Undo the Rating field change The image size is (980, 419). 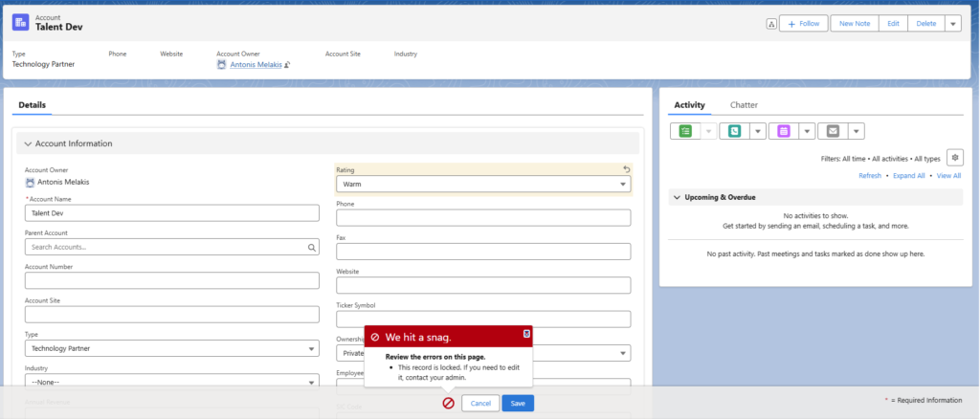point(626,169)
